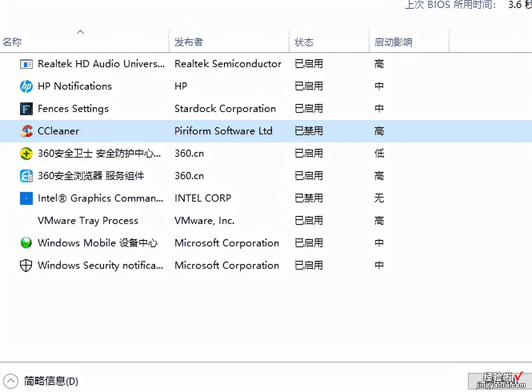532x392 pixels.
Task: Click Microsoft Corporation in Windows Mobile row
Action: (227, 243)
